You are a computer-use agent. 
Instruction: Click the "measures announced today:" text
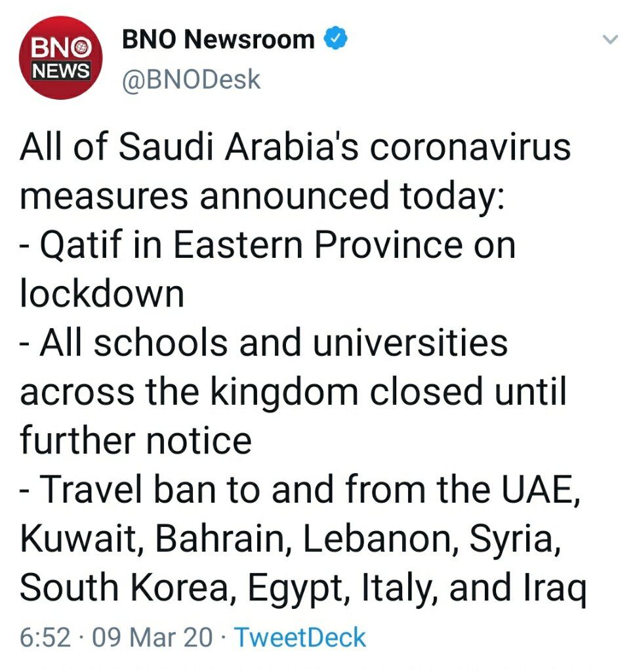[262, 196]
